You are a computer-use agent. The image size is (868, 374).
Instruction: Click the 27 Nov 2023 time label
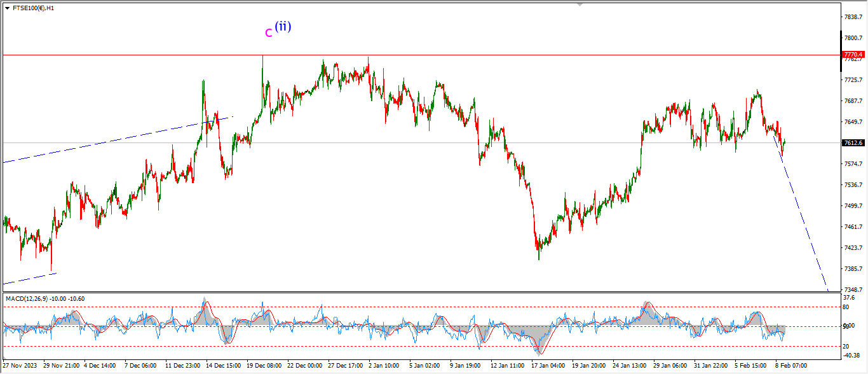(x=20, y=366)
